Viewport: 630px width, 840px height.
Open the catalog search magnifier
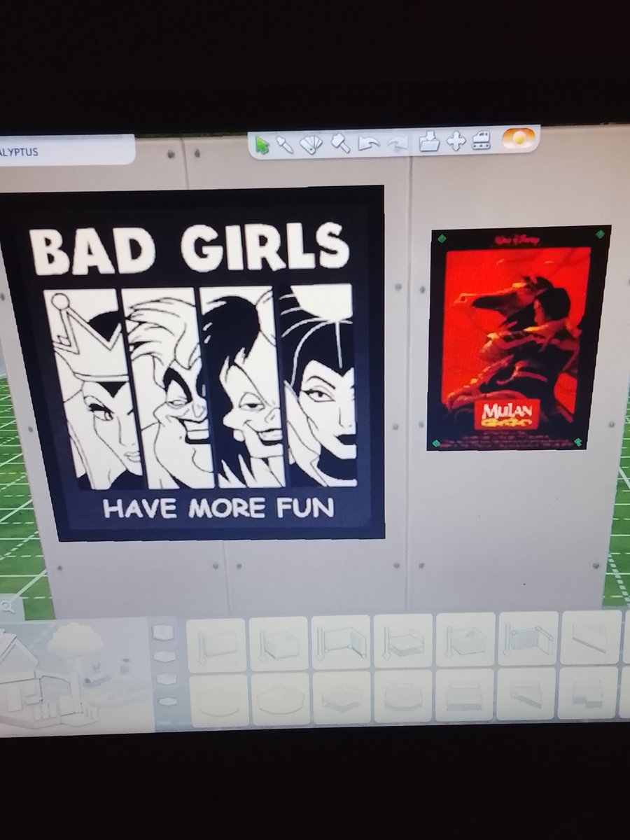8,605
